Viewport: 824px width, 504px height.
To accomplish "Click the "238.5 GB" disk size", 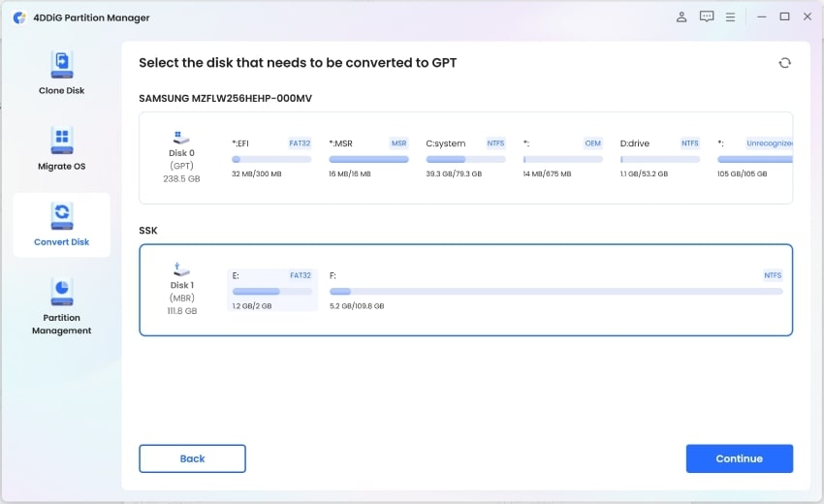I will [181, 178].
